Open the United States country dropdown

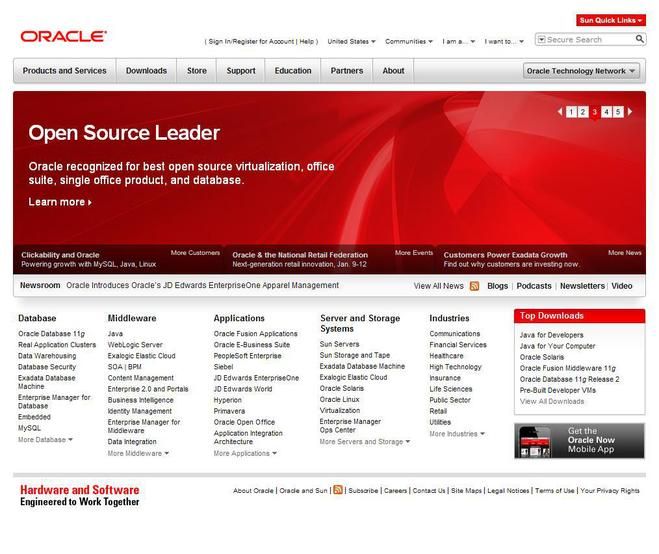pyautogui.click(x=351, y=42)
